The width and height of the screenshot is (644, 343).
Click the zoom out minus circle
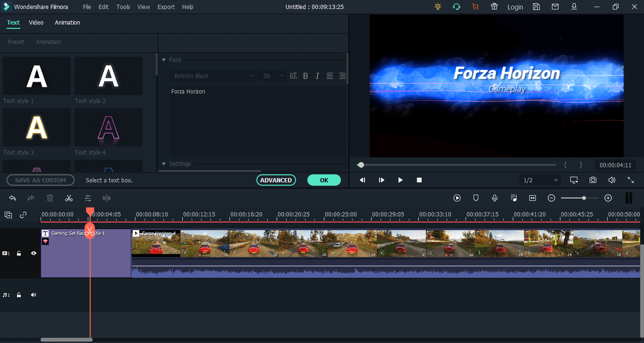pyautogui.click(x=551, y=198)
